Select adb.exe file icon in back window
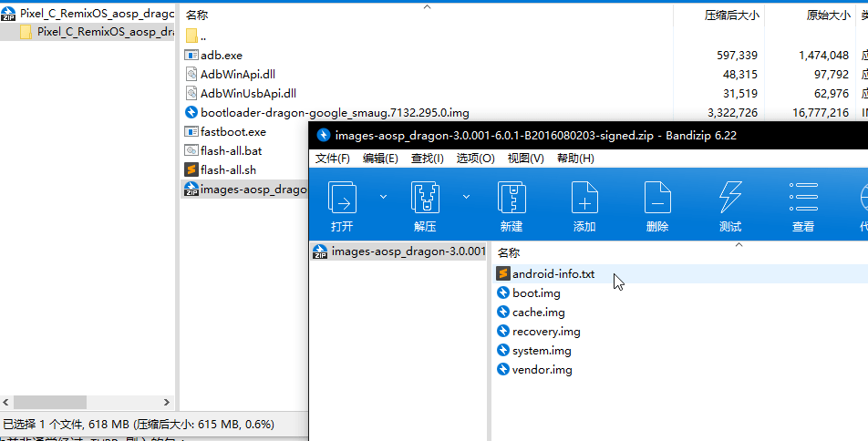 point(191,55)
